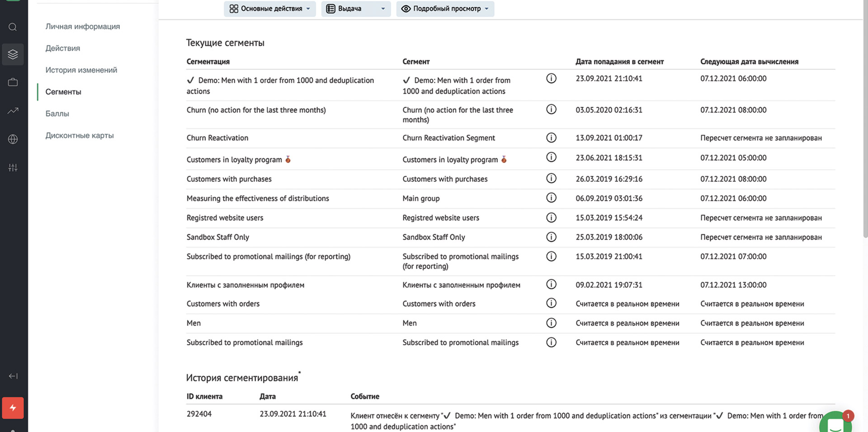The image size is (868, 432).
Task: Click the Событие column header
Action: pos(365,397)
